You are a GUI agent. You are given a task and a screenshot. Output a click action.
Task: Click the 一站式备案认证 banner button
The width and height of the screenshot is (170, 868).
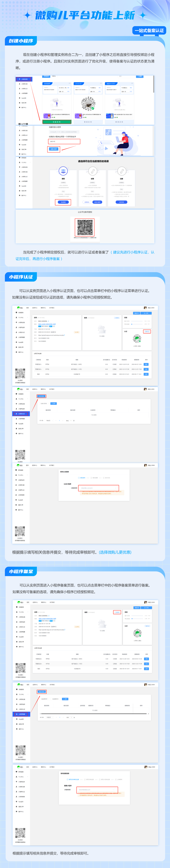point(149,31)
